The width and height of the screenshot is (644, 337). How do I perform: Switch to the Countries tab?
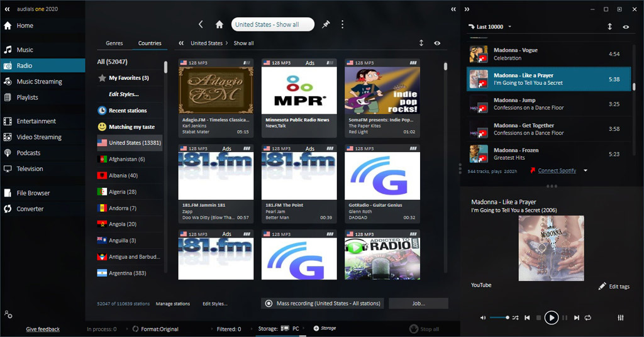pyautogui.click(x=150, y=43)
